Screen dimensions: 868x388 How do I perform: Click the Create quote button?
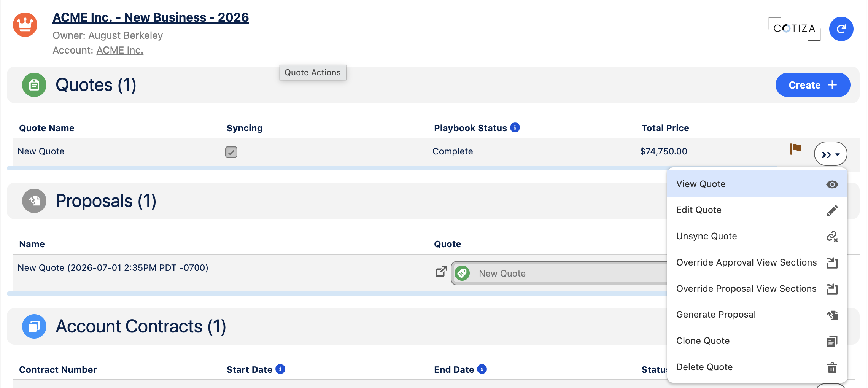click(813, 85)
